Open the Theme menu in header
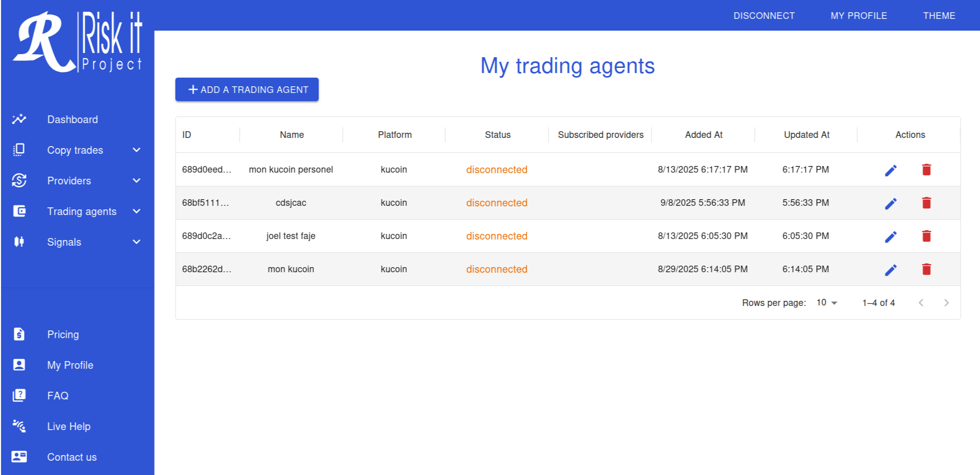The image size is (980, 475). pos(939,16)
